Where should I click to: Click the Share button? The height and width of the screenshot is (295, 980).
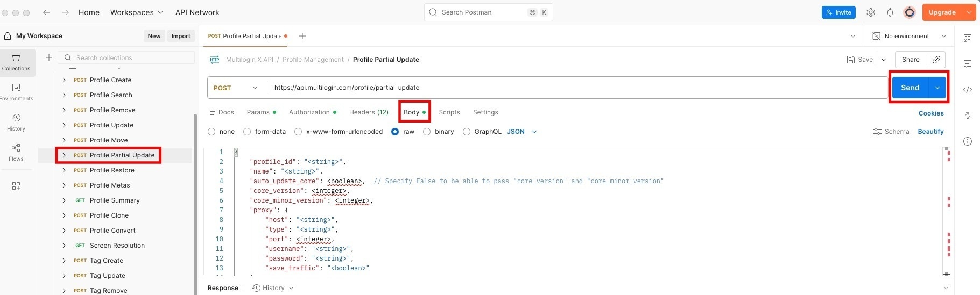(x=911, y=60)
